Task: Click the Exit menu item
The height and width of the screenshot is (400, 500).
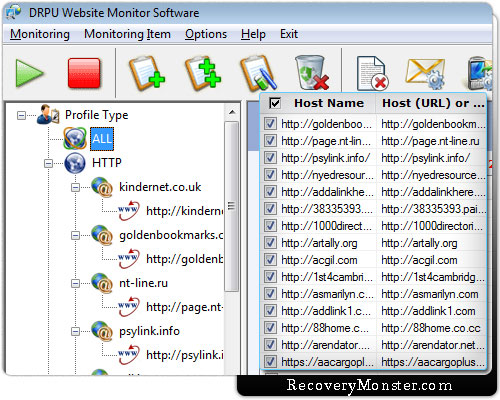Action: [289, 34]
